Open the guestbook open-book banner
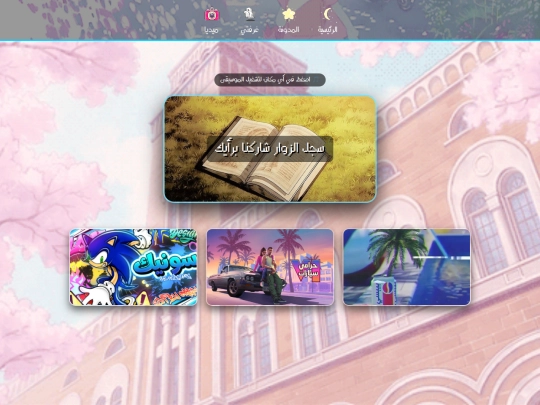The image size is (540, 405). pyautogui.click(x=270, y=149)
